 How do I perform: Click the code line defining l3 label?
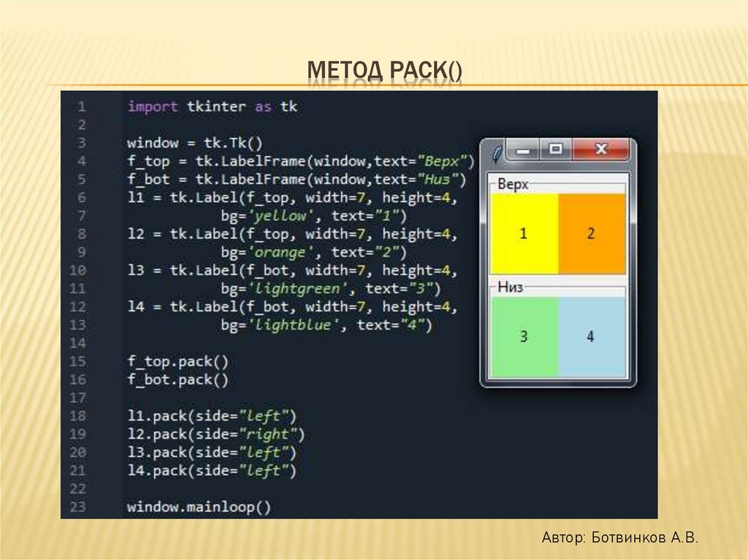[292, 270]
